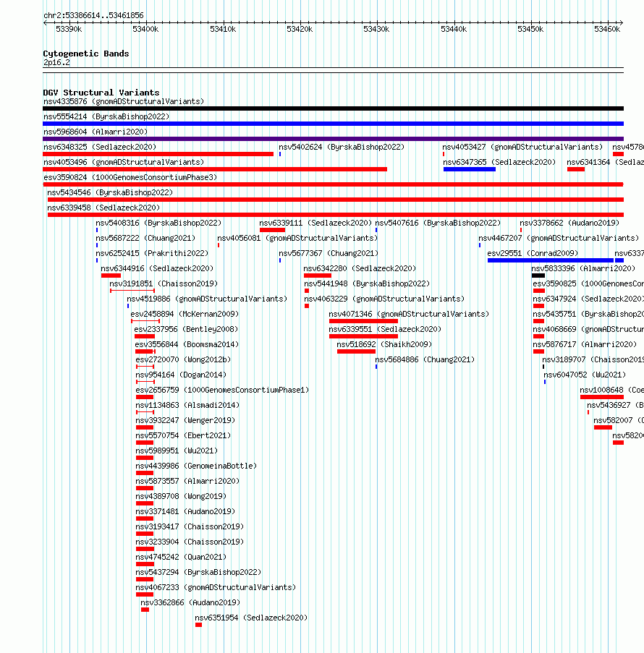Click nsv4053496 gnomADStructuralVariants label
Screen dimensions: 644x653
[x=124, y=163]
